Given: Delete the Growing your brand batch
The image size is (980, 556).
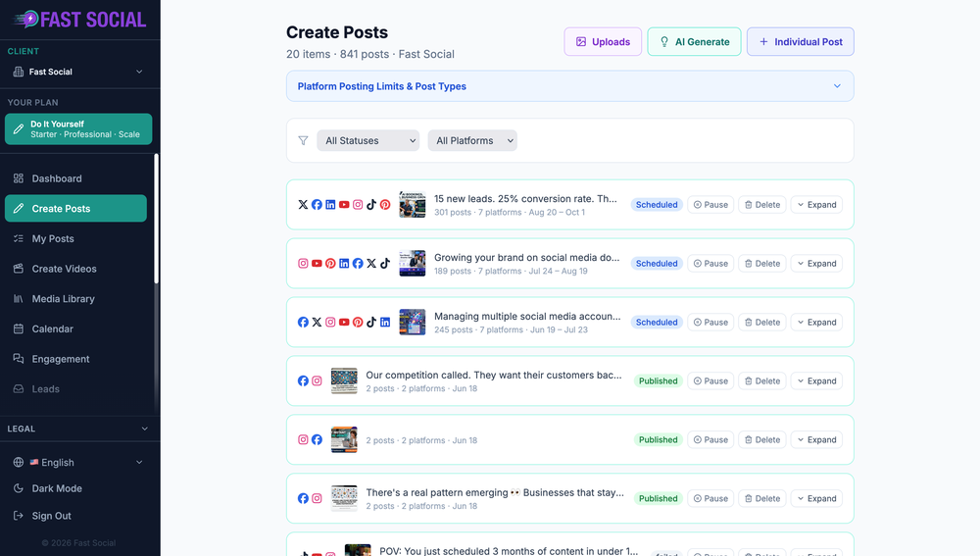Looking at the screenshot, I should (x=762, y=264).
